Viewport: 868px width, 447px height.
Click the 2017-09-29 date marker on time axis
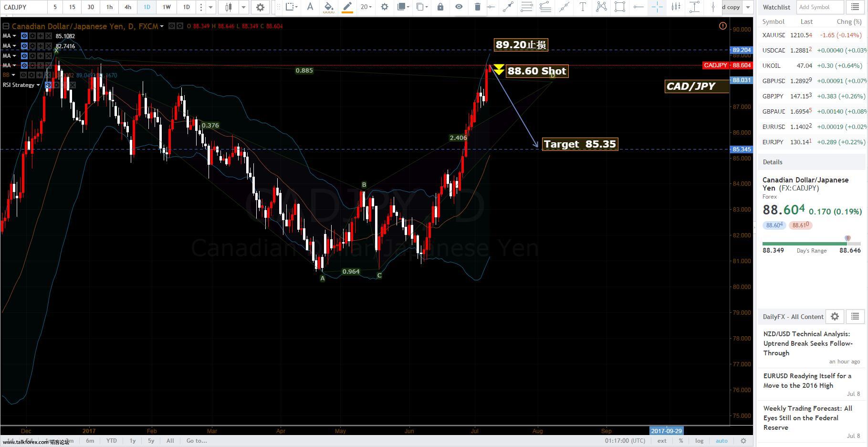tap(666, 431)
